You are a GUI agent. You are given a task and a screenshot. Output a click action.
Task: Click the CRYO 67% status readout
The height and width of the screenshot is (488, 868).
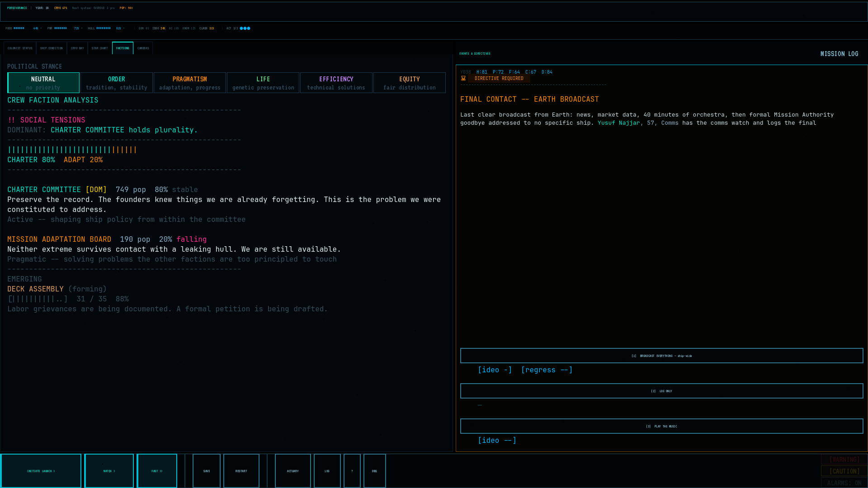[61, 8]
